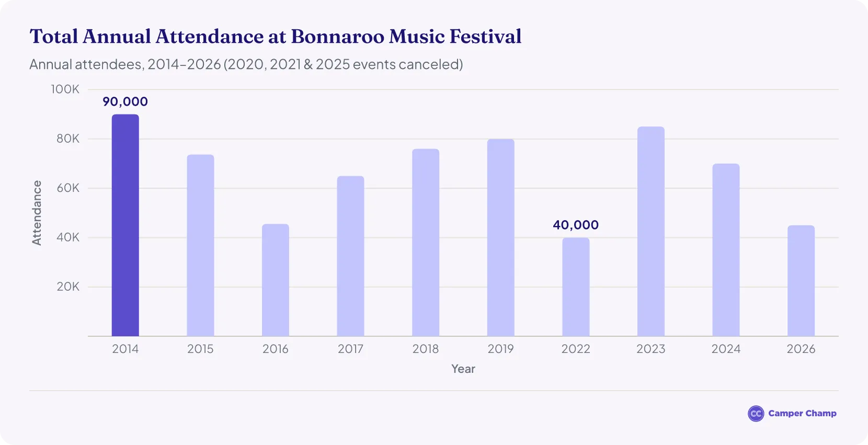Screen dimensions: 868x445
Task: Click the 2023 attendance bar
Action: tap(651, 232)
